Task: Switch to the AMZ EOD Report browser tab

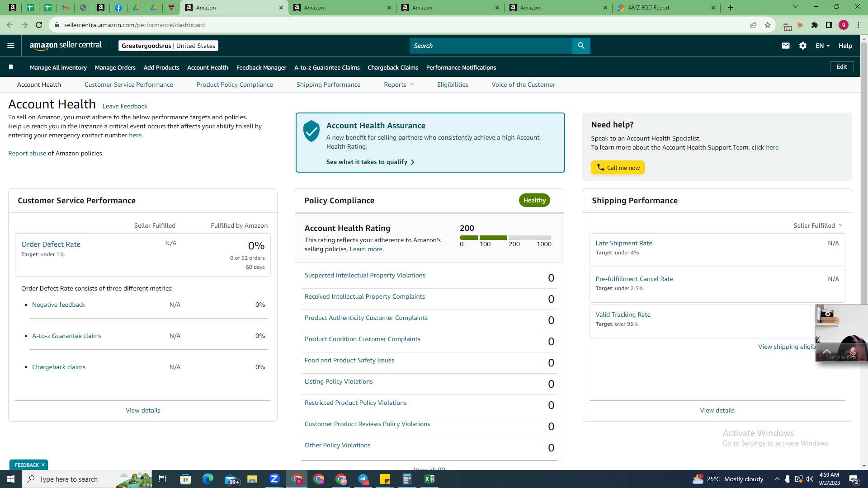Action: click(666, 8)
